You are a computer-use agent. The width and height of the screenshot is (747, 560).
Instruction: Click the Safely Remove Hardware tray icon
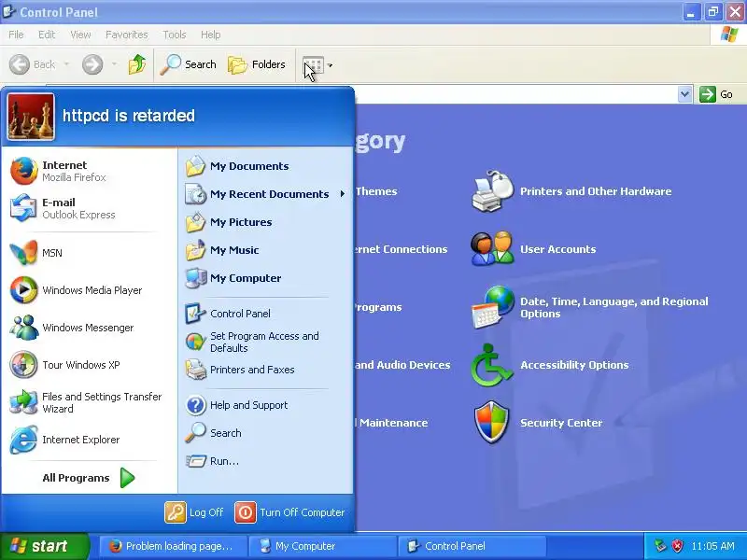(660, 546)
